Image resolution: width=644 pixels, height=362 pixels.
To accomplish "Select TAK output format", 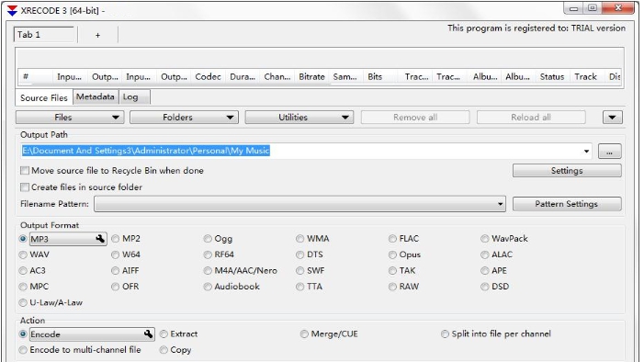I will [392, 271].
